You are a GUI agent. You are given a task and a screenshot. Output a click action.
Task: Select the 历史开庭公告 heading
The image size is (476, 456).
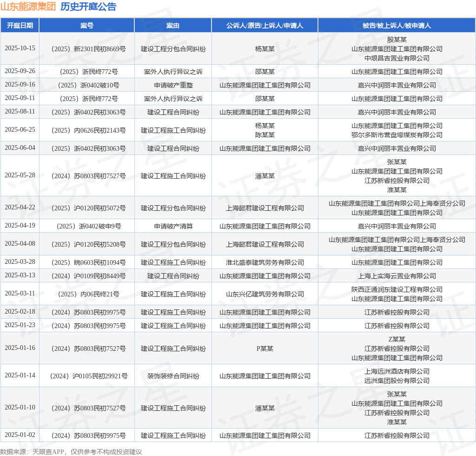88,7
